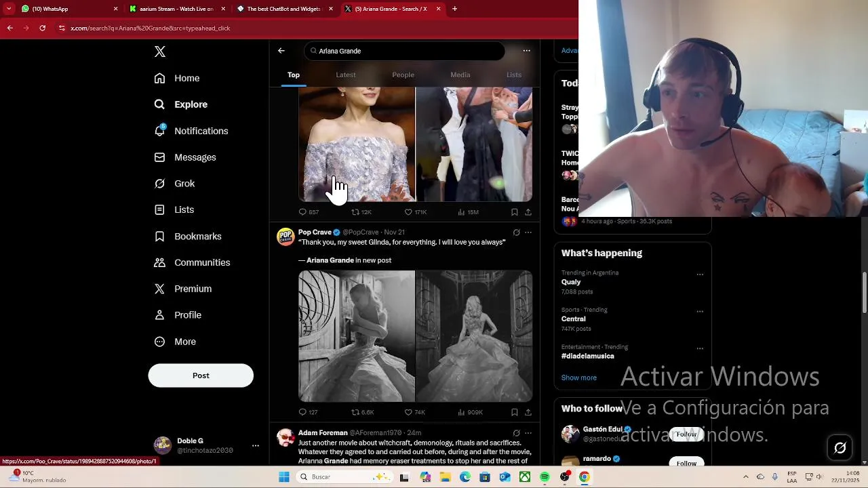
Task: Switch to the Latest search tab
Action: pos(346,75)
